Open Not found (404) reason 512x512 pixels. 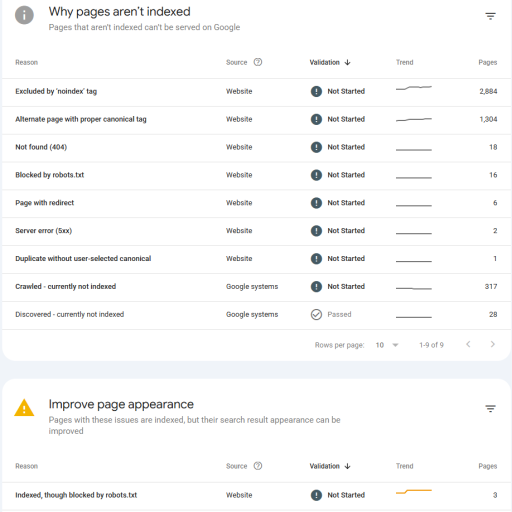pos(41,147)
